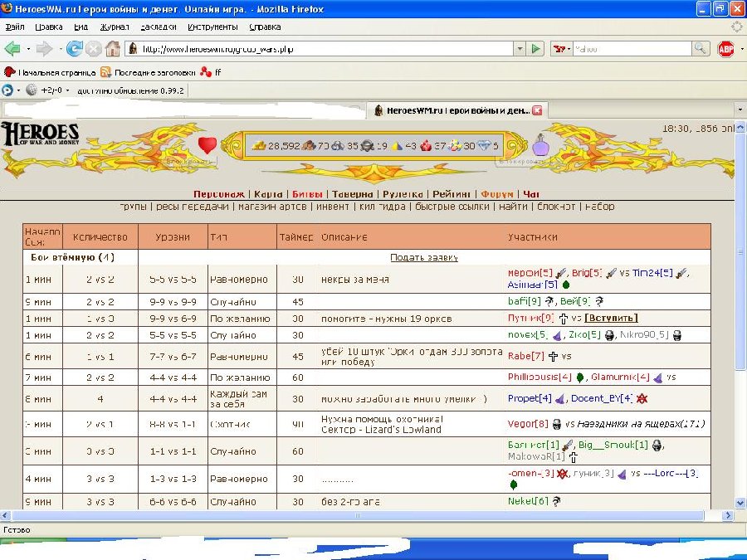This screenshot has height=560, width=747.
Task: Open the Таверна game navigation link
Action: (353, 194)
